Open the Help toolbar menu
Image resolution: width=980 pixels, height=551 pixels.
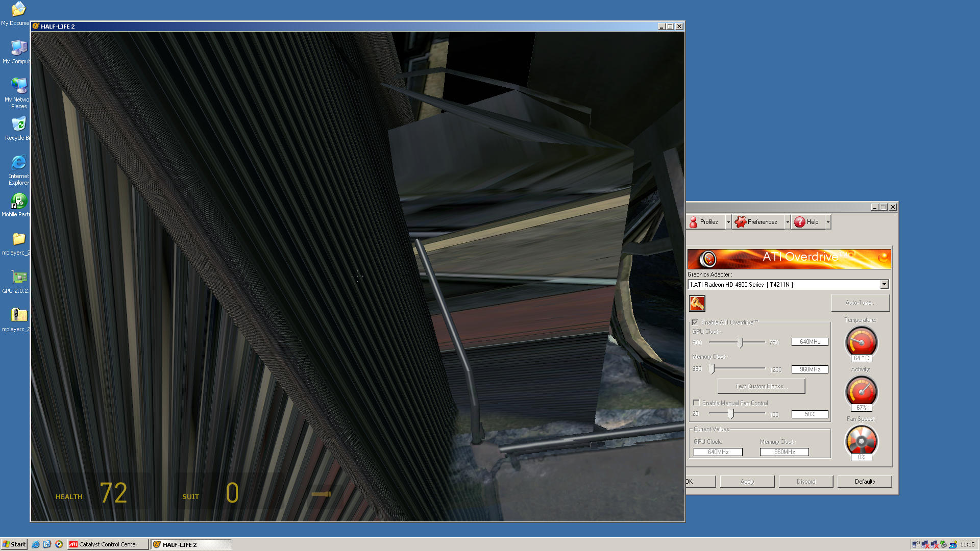(x=807, y=222)
